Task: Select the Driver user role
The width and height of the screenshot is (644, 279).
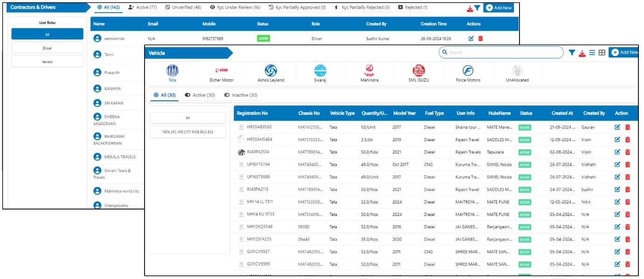Action: pos(47,48)
